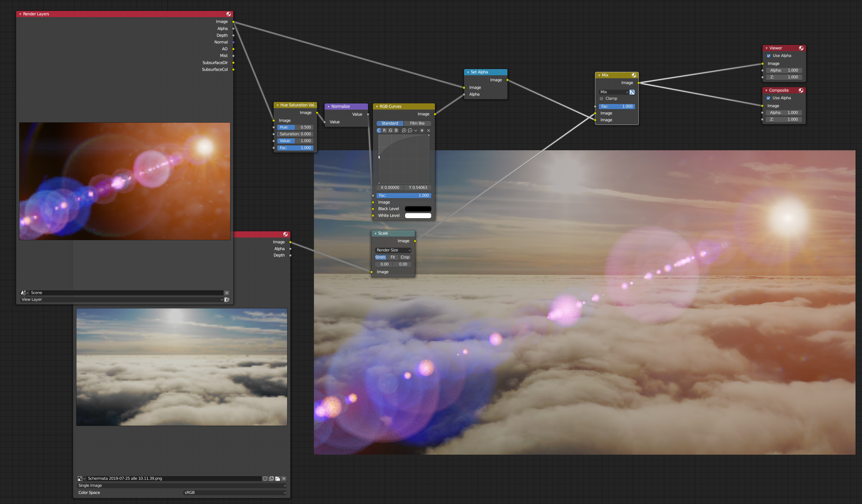
Task: Select the Green channel in RGB Curves
Action: coord(391,130)
